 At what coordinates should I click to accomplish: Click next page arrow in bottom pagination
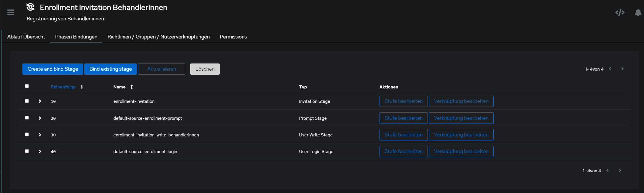tap(620, 171)
